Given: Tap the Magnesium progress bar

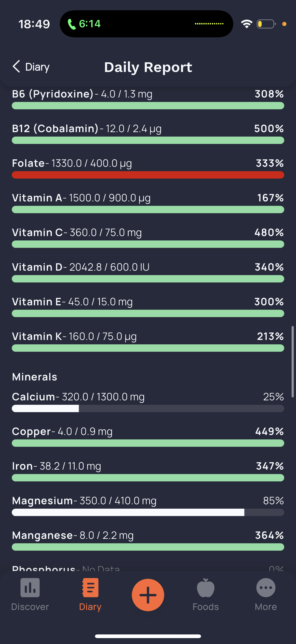Looking at the screenshot, I should tap(148, 512).
